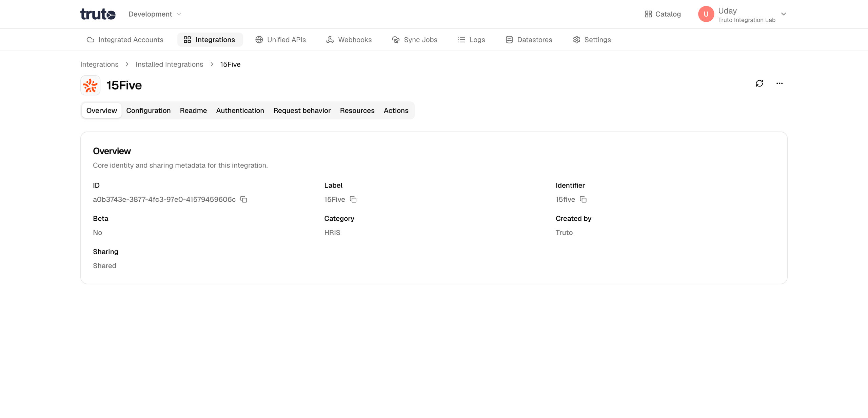Go to Installed Integrations breadcrumb
868x418 pixels.
169,64
